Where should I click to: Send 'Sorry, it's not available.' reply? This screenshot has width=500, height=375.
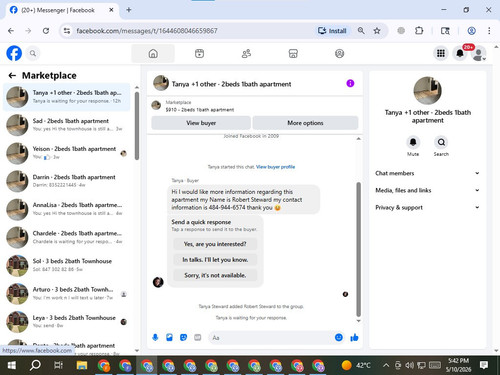click(x=215, y=275)
